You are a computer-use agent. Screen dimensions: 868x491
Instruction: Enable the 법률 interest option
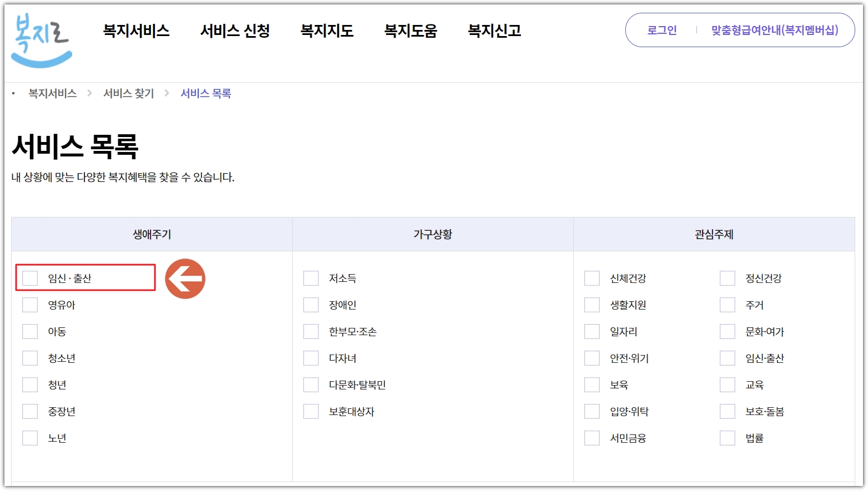tap(727, 437)
